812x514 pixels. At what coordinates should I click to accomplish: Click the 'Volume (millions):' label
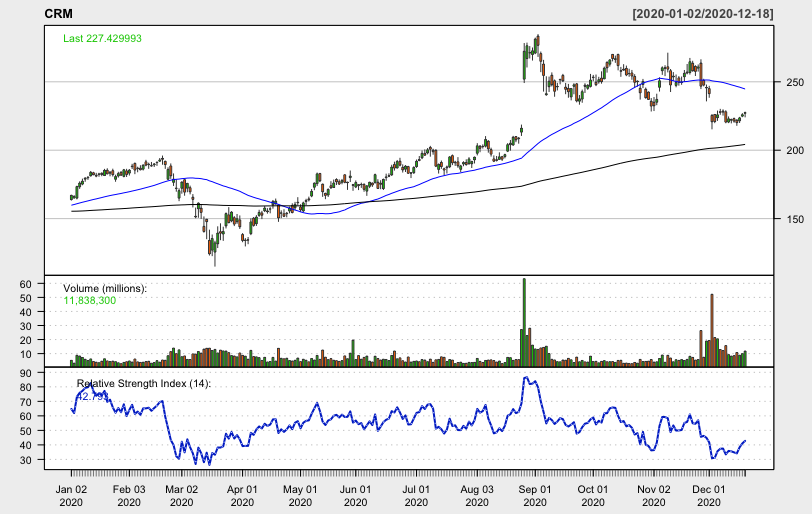point(105,288)
